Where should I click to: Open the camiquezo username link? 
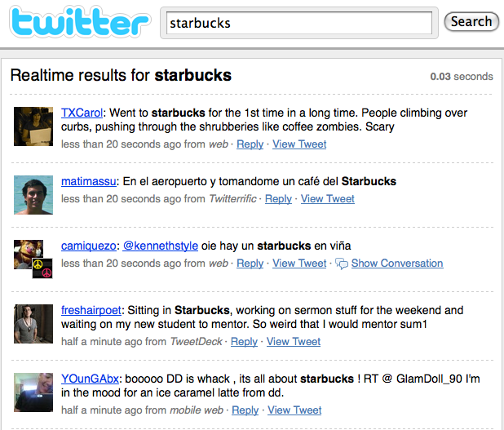(89, 246)
